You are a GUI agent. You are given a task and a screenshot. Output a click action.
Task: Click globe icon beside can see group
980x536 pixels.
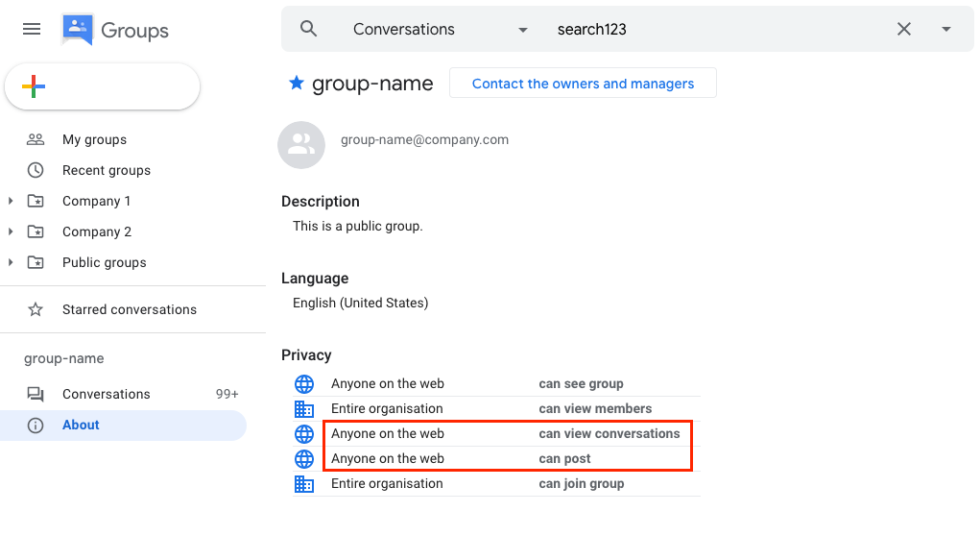(304, 384)
